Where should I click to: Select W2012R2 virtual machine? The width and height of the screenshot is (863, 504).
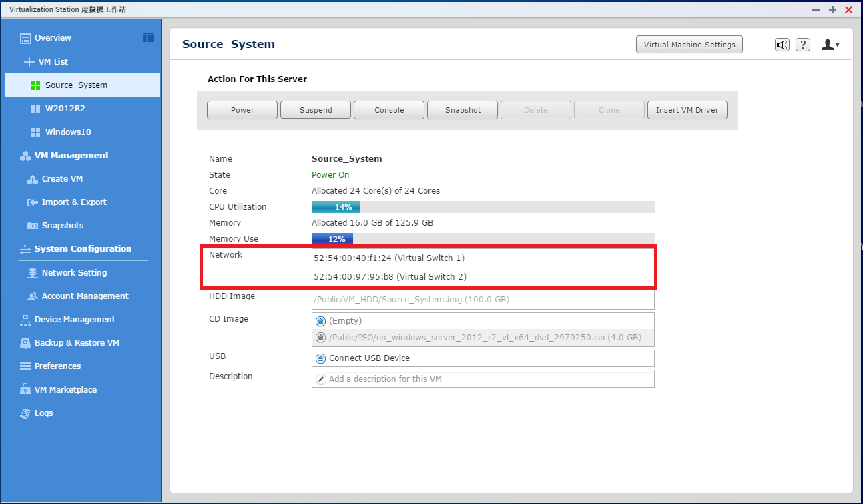coord(65,109)
